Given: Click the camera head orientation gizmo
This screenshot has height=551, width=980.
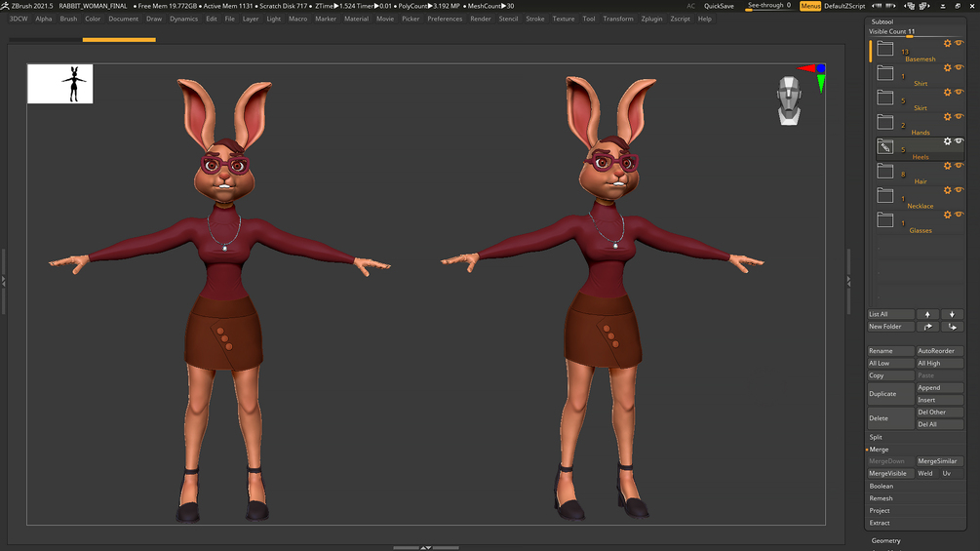Looking at the screenshot, I should pos(790,99).
